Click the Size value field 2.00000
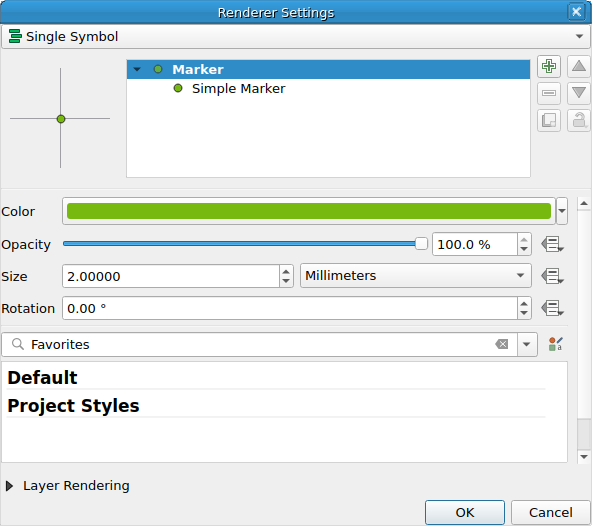The height and width of the screenshot is (526, 592). tap(171, 276)
